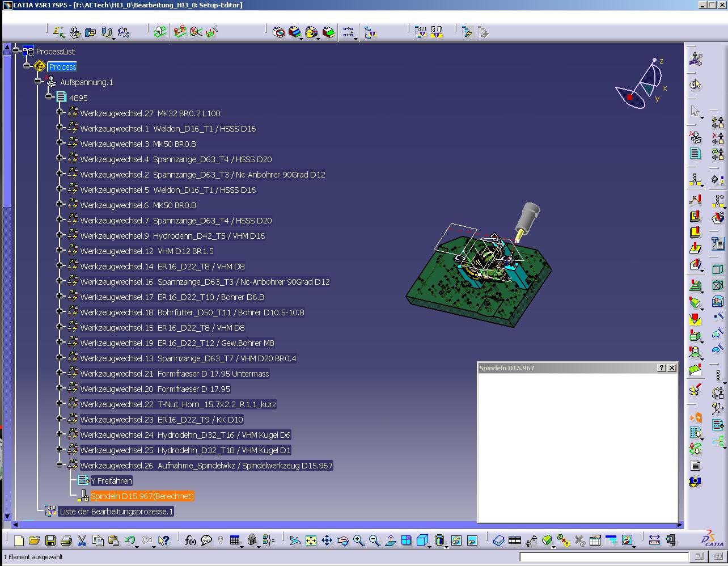Select the Process tree item

click(x=62, y=67)
